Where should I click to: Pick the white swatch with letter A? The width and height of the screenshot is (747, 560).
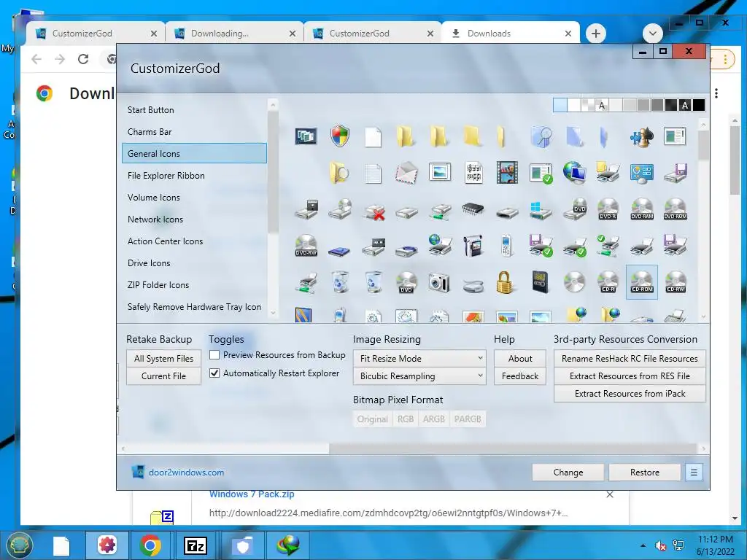point(602,105)
